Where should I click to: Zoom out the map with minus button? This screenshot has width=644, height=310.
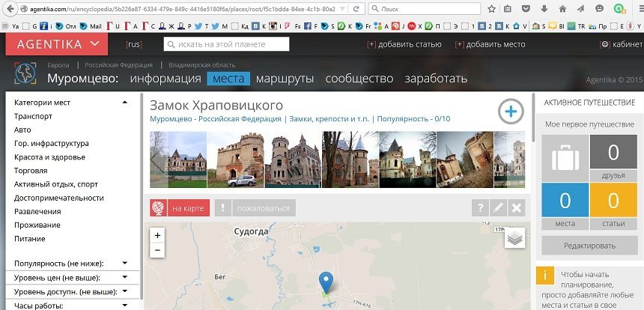coord(157,251)
